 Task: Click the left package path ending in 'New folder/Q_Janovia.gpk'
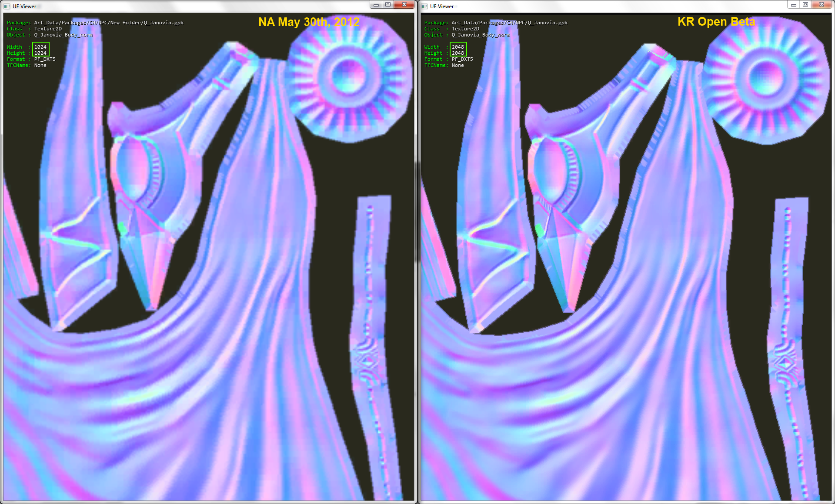(x=109, y=23)
